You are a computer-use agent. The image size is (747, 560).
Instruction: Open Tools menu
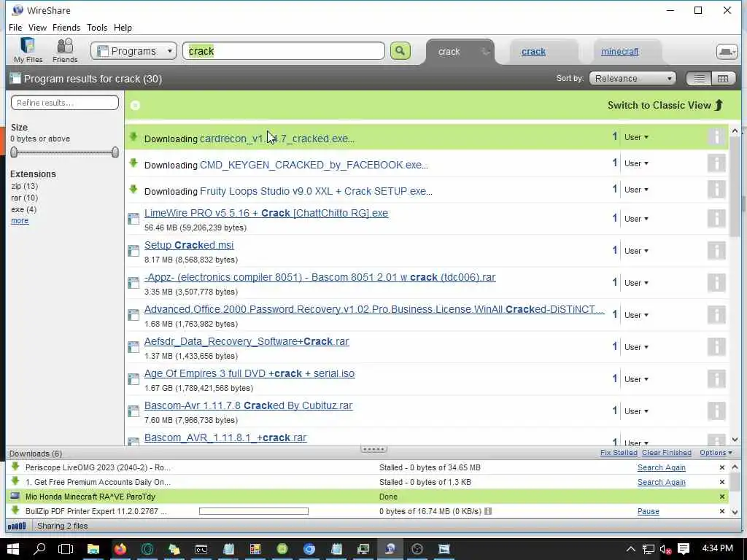tap(97, 28)
